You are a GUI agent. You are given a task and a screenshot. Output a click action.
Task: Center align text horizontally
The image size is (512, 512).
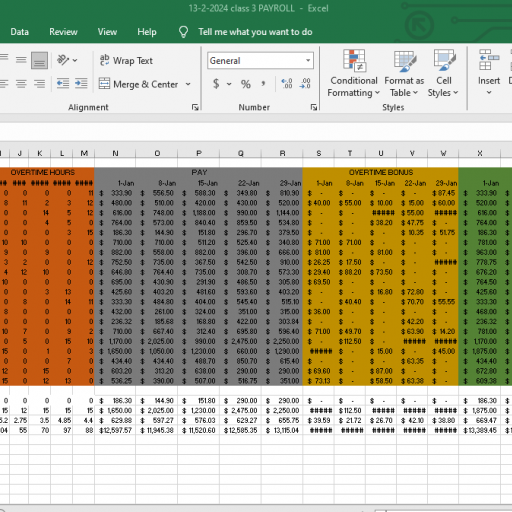(21, 84)
